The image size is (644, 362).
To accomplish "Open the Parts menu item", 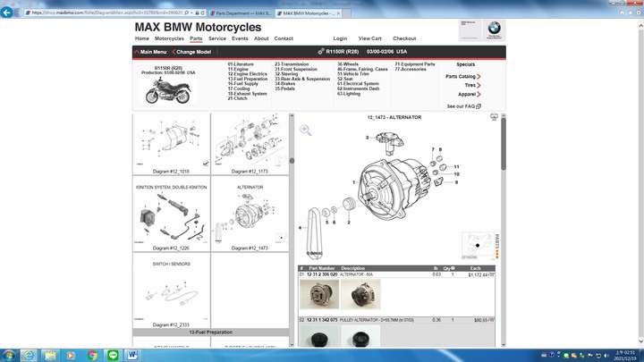I will click(196, 38).
